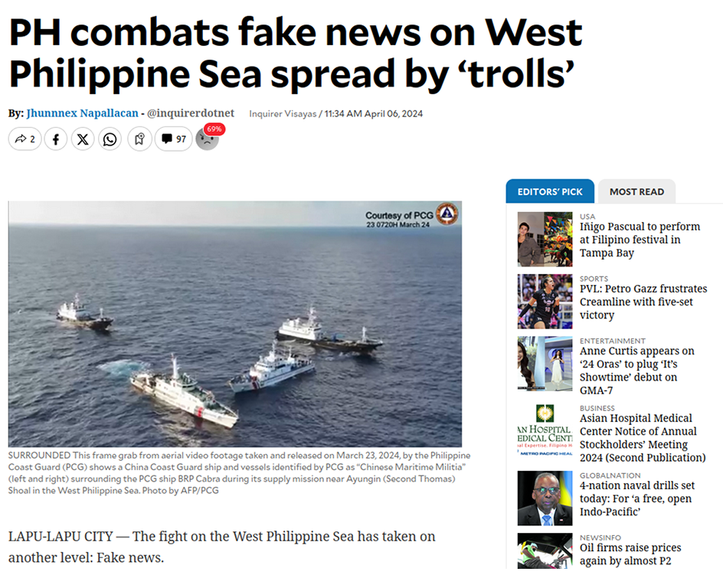This screenshot has height=588, width=723.
Task: Open the @inquirerdotnet handle link
Action: coord(191,113)
